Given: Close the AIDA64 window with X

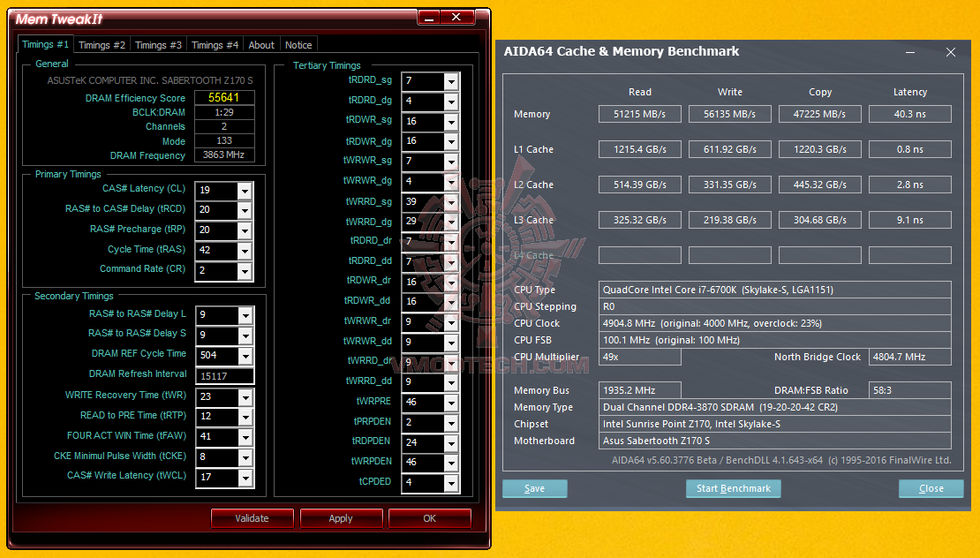Looking at the screenshot, I should point(951,52).
